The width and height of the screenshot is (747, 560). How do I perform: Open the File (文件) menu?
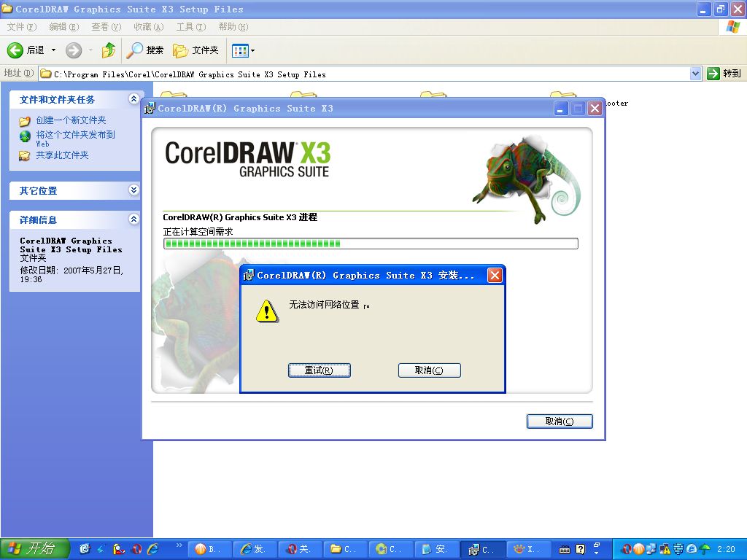point(22,27)
